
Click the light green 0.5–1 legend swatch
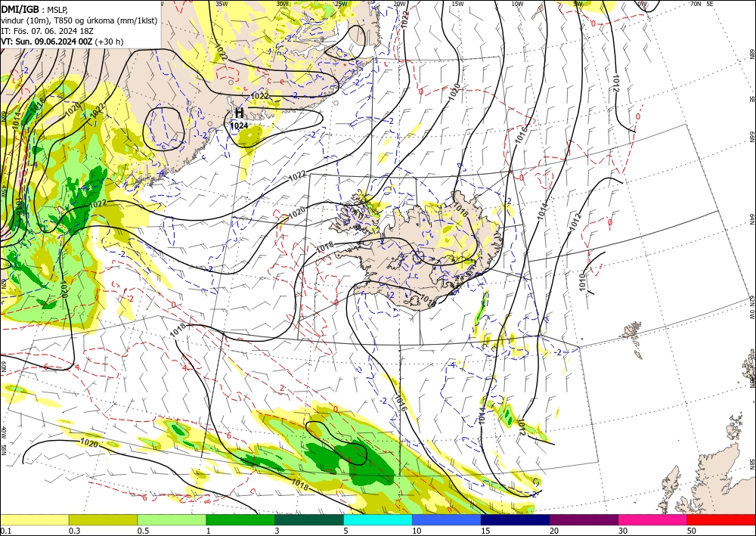(x=172, y=519)
